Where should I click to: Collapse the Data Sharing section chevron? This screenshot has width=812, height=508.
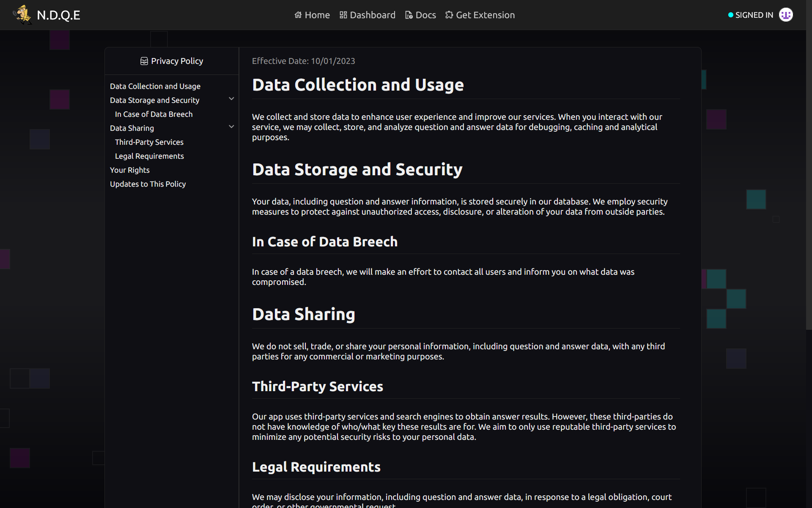[231, 127]
